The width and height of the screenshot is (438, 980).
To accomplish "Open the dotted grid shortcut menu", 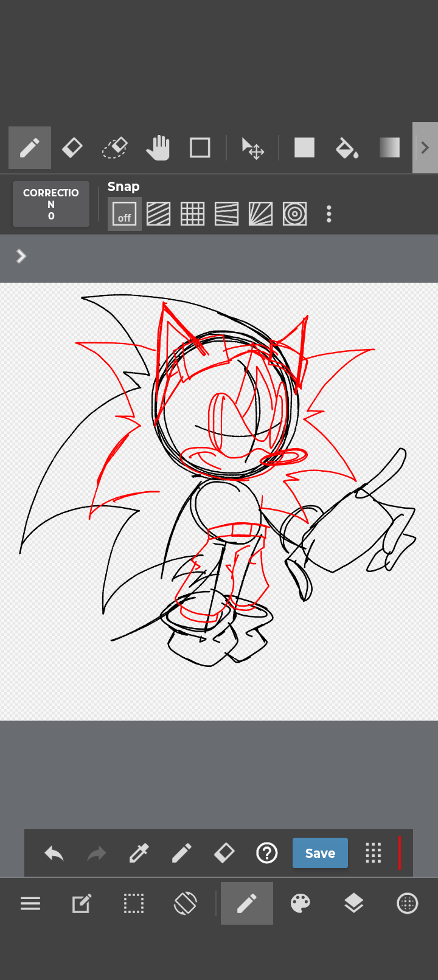I will [x=374, y=854].
